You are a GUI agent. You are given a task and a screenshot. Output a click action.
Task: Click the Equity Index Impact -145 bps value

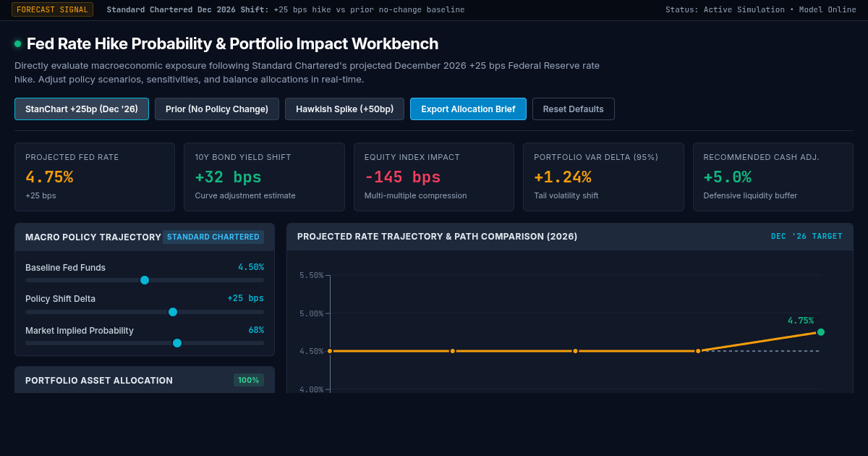pyautogui.click(x=402, y=177)
